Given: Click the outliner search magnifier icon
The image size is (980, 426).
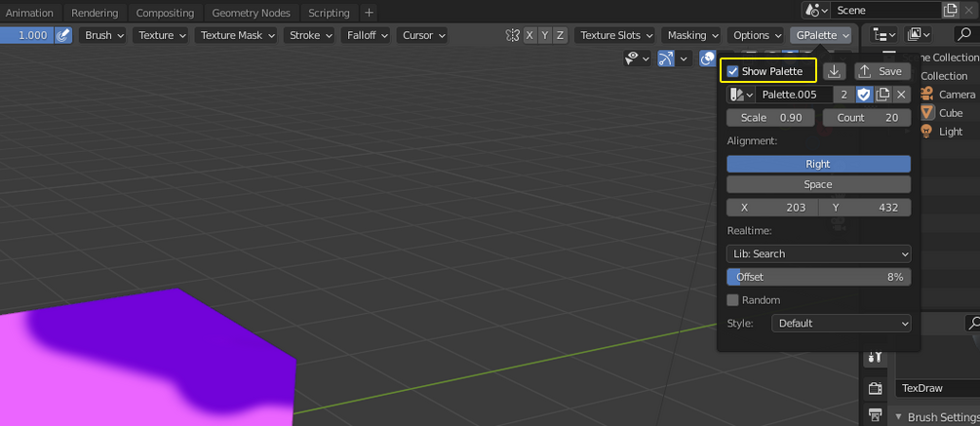Looking at the screenshot, I should point(966,36).
